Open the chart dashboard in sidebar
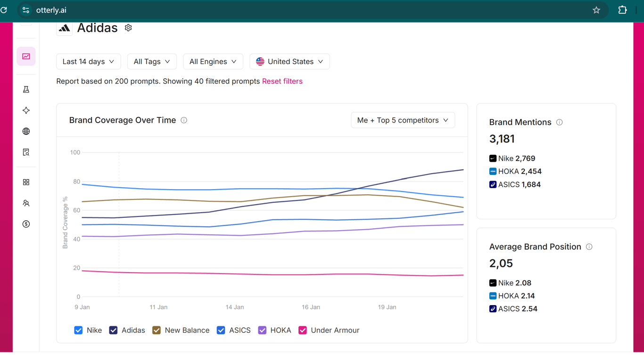 click(26, 57)
